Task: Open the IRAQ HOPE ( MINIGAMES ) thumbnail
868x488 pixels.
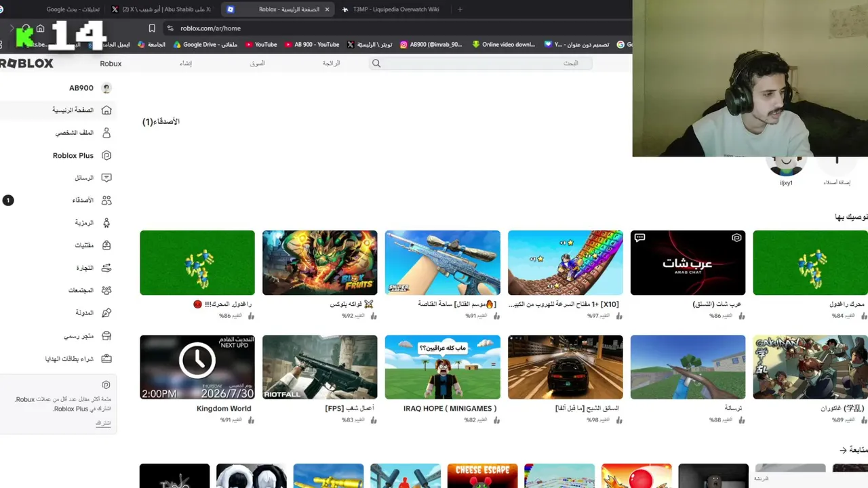Action: pos(443,367)
